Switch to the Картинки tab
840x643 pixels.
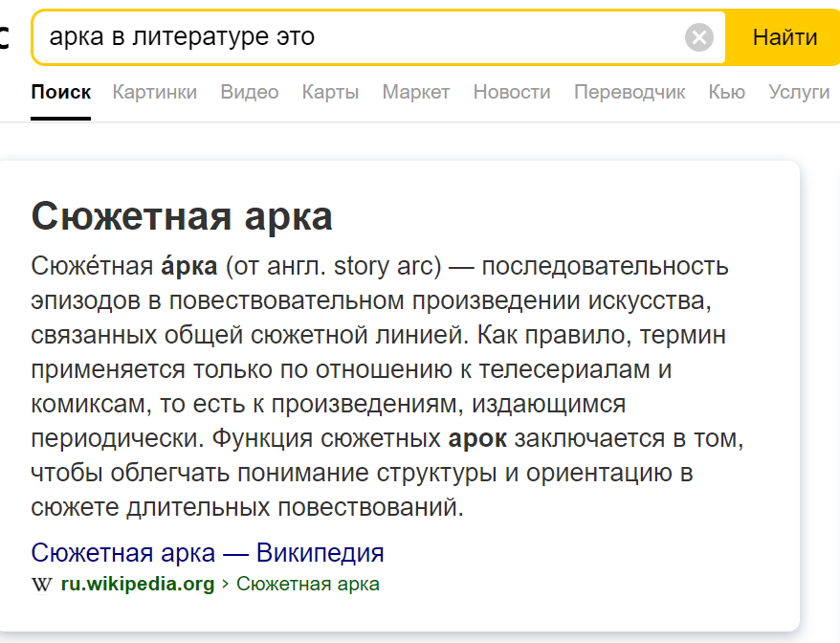point(155,92)
